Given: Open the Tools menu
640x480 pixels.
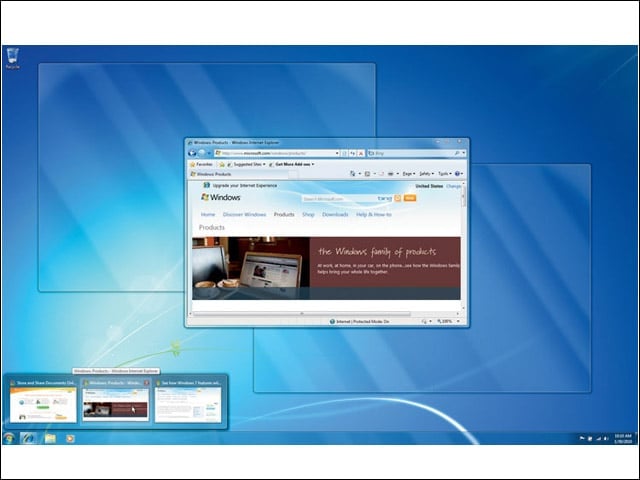Looking at the screenshot, I should point(444,174).
